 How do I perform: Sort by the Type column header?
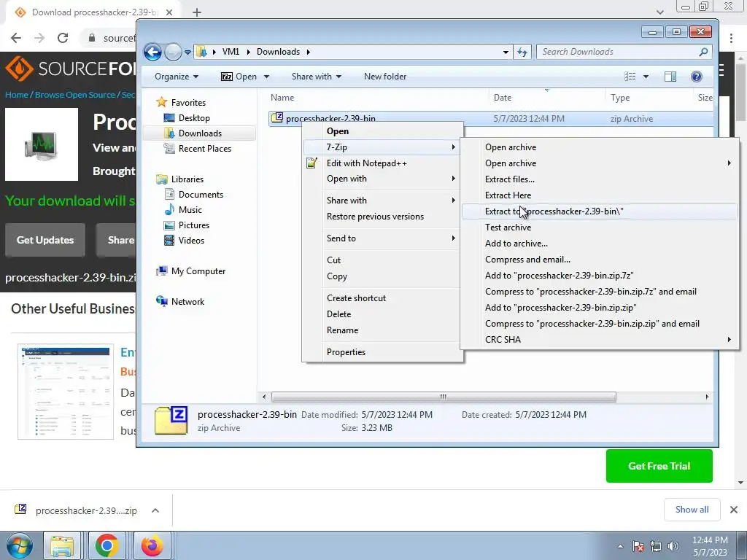coord(620,98)
